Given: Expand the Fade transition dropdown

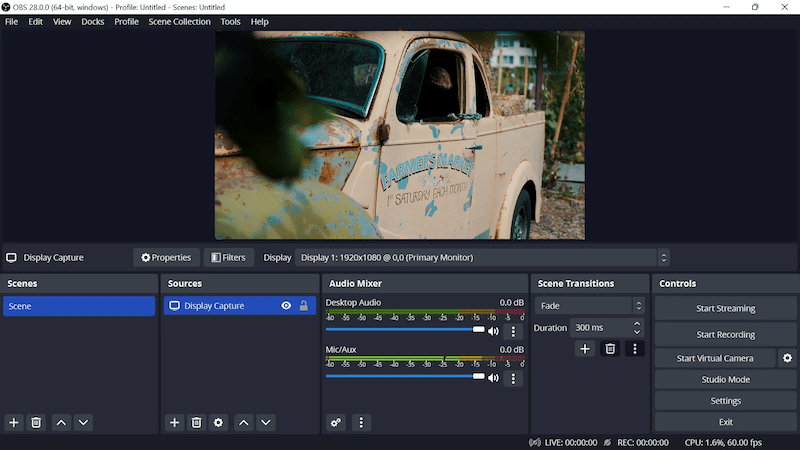Looking at the screenshot, I should (x=590, y=306).
